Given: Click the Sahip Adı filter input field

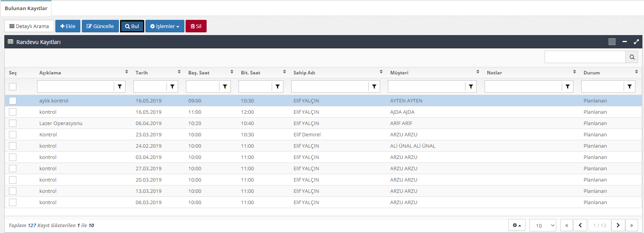Looking at the screenshot, I should (330, 86).
